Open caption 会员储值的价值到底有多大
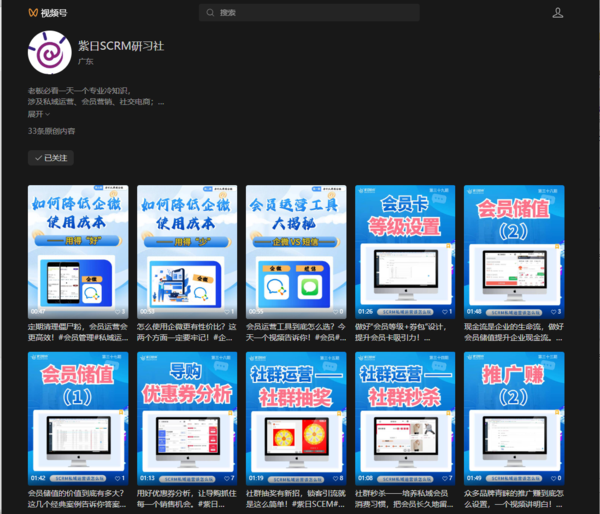 click(x=78, y=499)
